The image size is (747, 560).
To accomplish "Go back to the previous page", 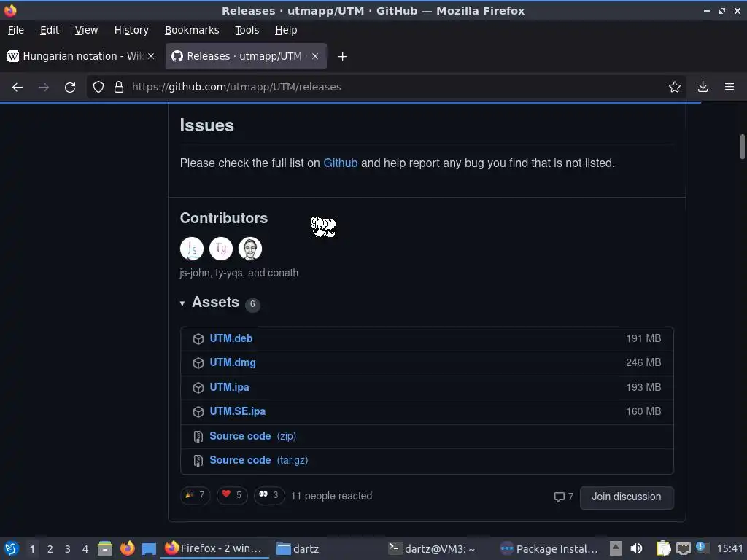I will coord(18,87).
